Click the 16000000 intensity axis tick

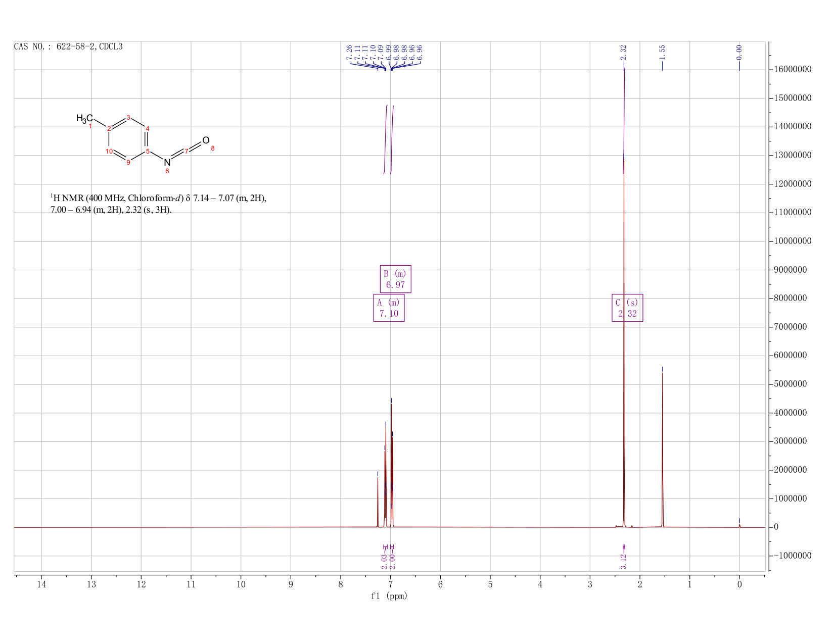pos(792,69)
